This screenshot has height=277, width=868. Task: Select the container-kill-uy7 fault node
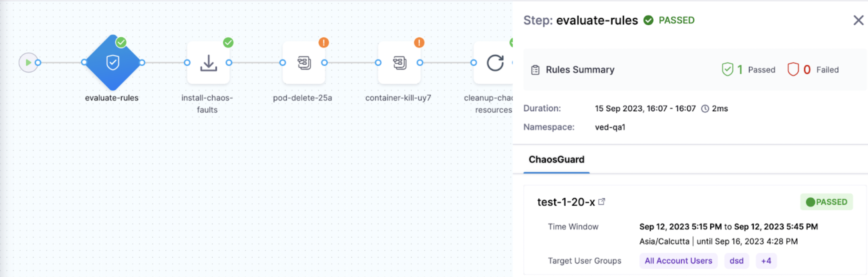click(399, 63)
